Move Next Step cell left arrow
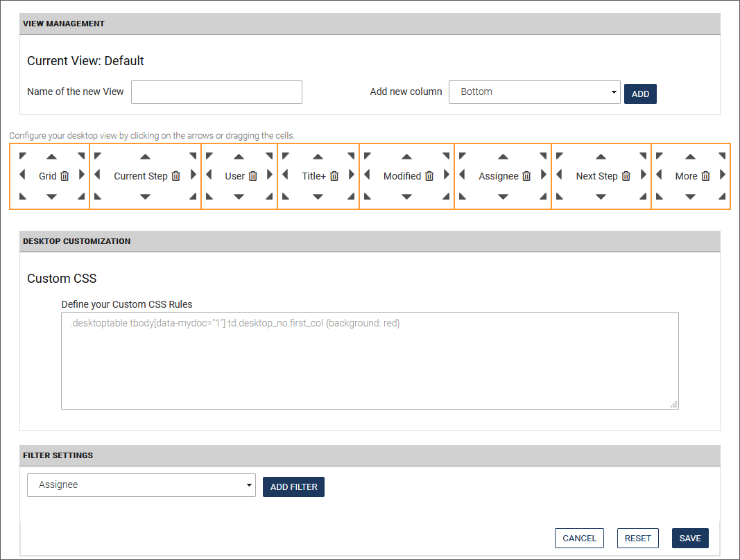740x560 pixels. coord(559,175)
